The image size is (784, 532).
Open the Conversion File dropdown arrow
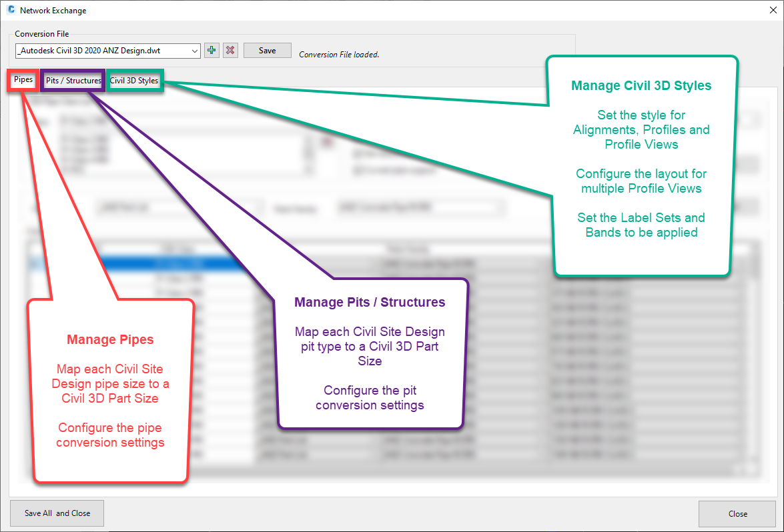tap(194, 51)
